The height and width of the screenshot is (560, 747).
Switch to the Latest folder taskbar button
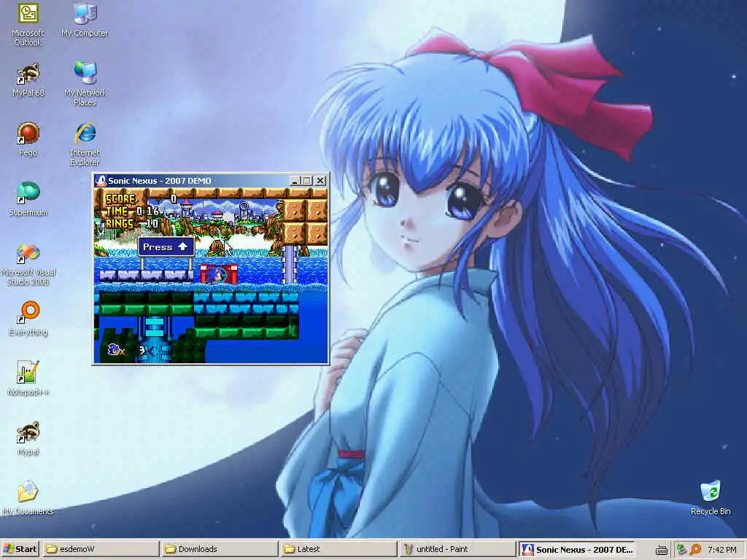[338, 549]
